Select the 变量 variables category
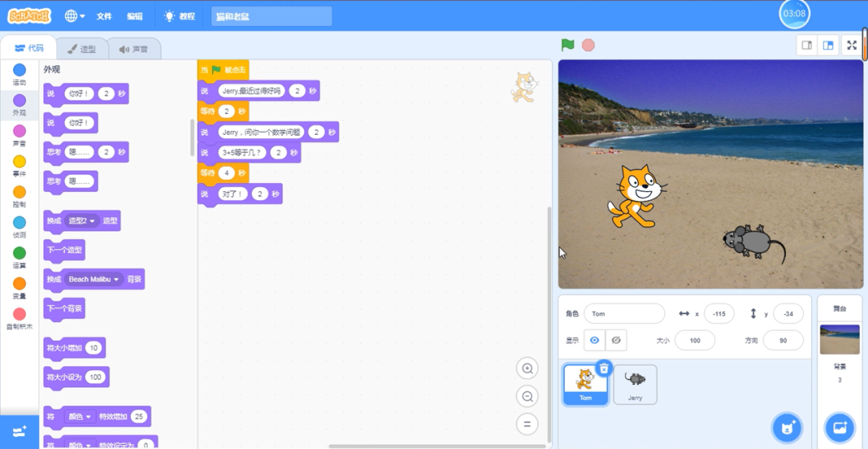 [x=19, y=288]
